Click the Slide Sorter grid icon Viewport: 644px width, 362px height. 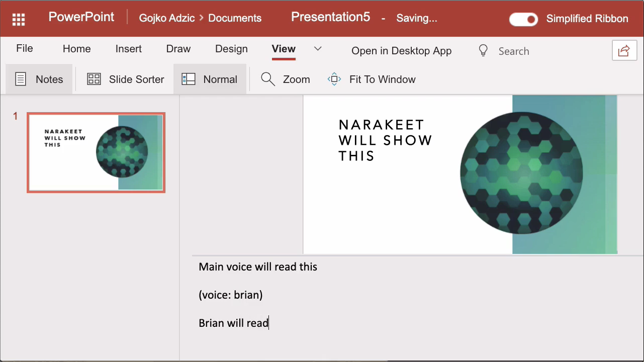pos(94,79)
